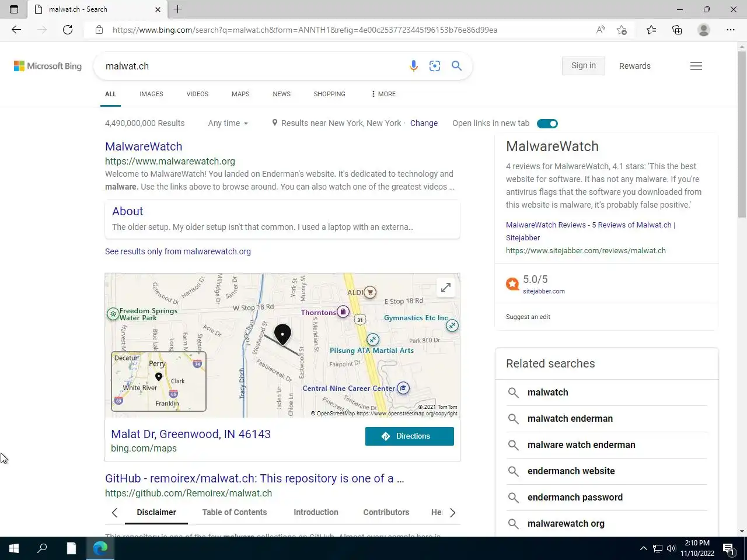Click the browser address bar URL

[x=305, y=30]
